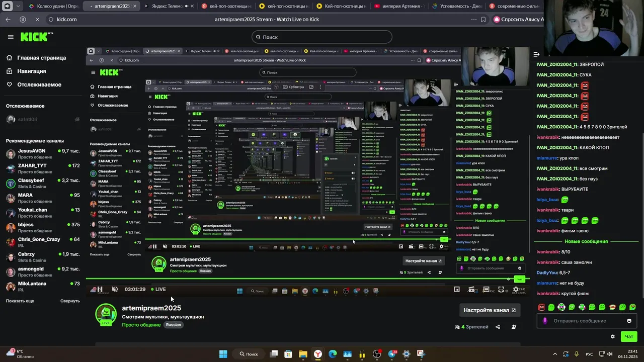The image size is (644, 362).
Task: Expand the list with Показать еще
Action: tap(20, 301)
